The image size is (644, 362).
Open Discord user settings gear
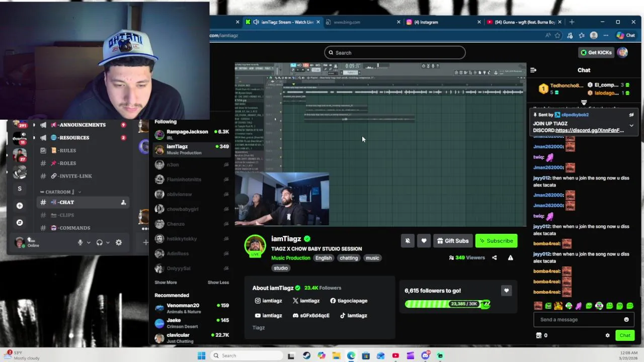(119, 242)
